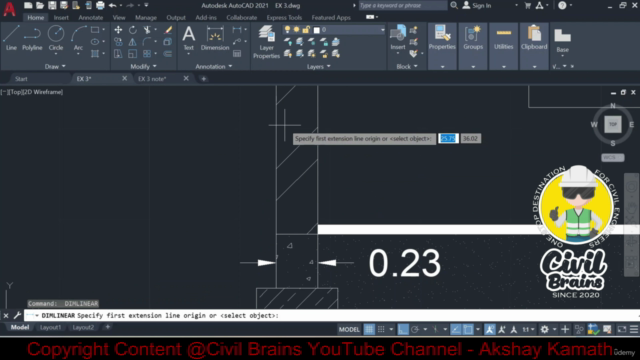Expand the Layers panel flyout
This screenshot has width=640, height=360.
coord(318,66)
